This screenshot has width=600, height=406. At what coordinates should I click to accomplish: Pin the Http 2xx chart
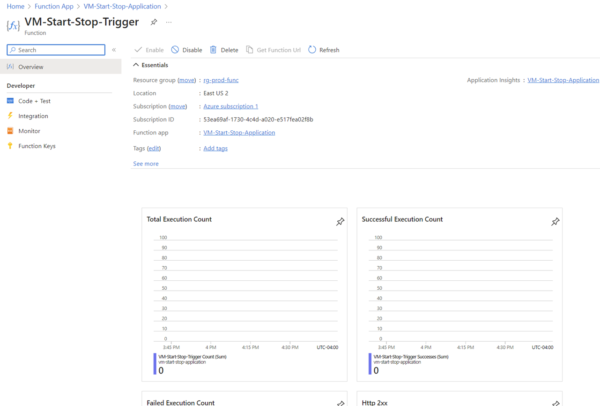click(555, 403)
